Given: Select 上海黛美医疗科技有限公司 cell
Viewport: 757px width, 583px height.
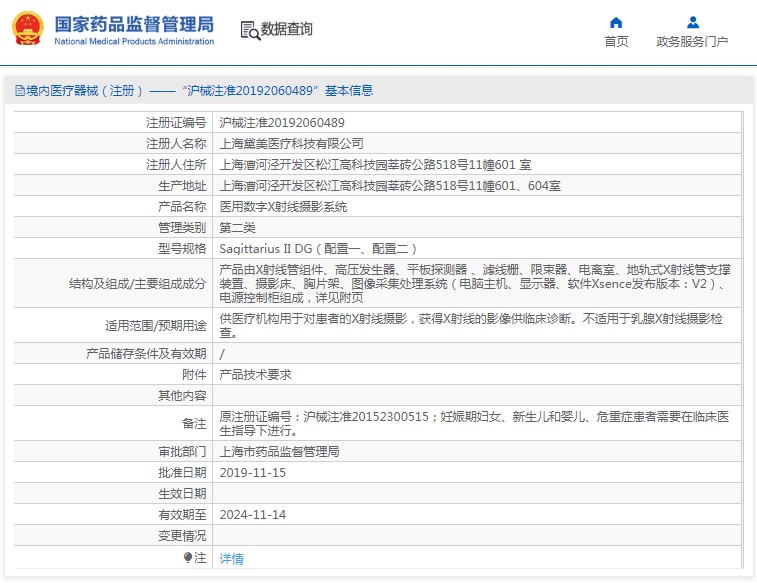Looking at the screenshot, I should pyautogui.click(x=292, y=143).
